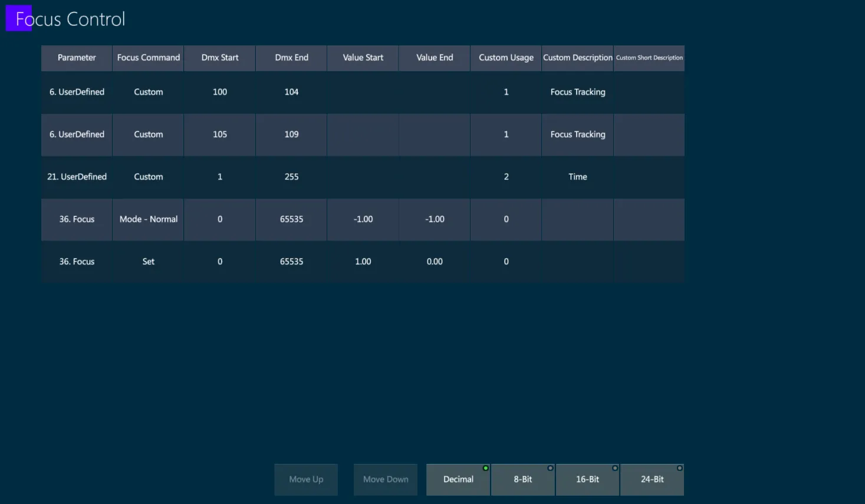Click Value End cell showing 0.00
The width and height of the screenshot is (865, 504).
click(x=435, y=262)
